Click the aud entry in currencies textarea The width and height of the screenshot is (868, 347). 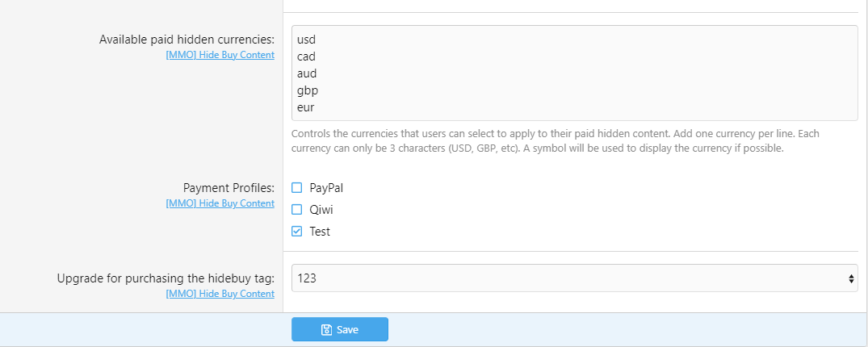(306, 73)
